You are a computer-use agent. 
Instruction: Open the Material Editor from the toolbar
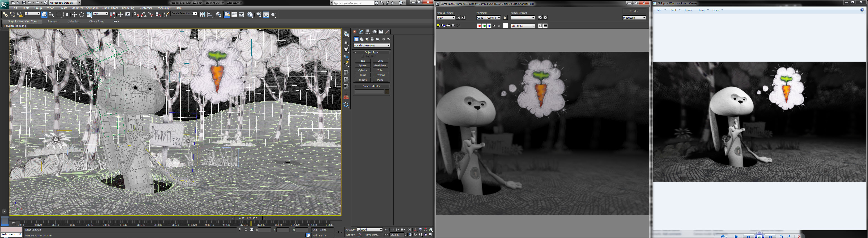pos(250,14)
